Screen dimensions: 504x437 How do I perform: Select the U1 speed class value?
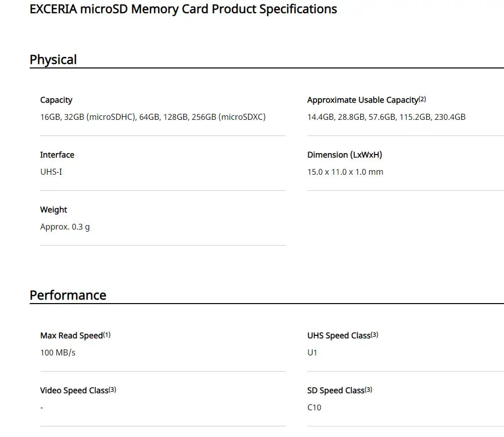[x=312, y=352]
